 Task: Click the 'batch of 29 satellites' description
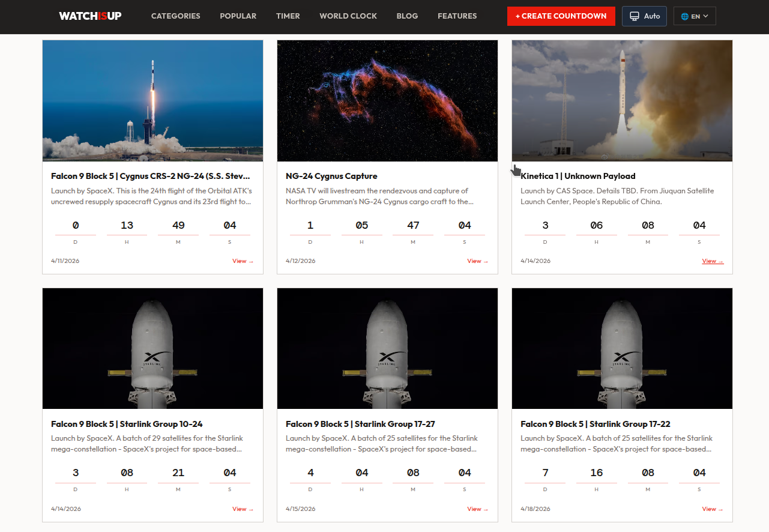tap(147, 444)
